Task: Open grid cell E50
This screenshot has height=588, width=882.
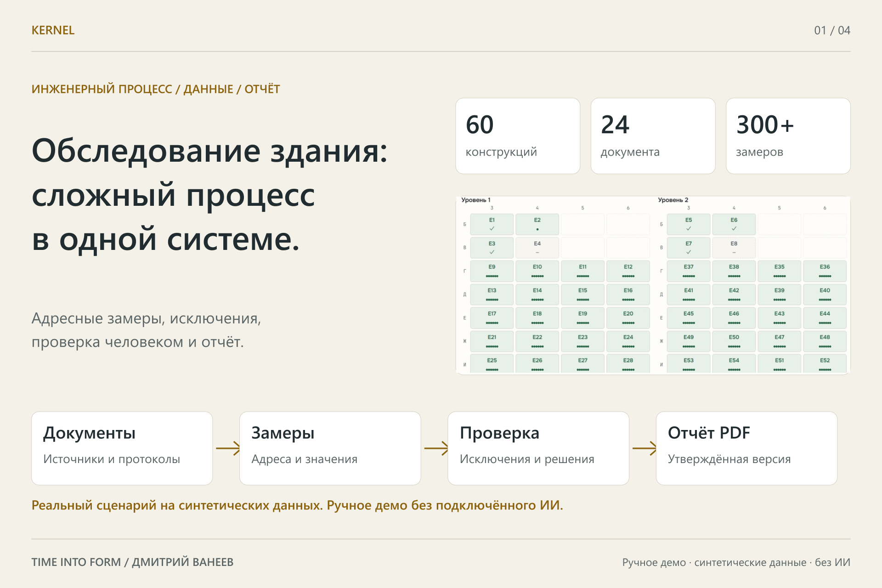Action: pyautogui.click(x=734, y=341)
